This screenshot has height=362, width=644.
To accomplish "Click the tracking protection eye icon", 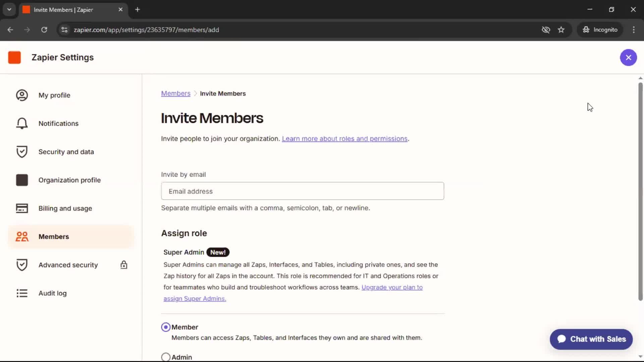I will [546, 30].
